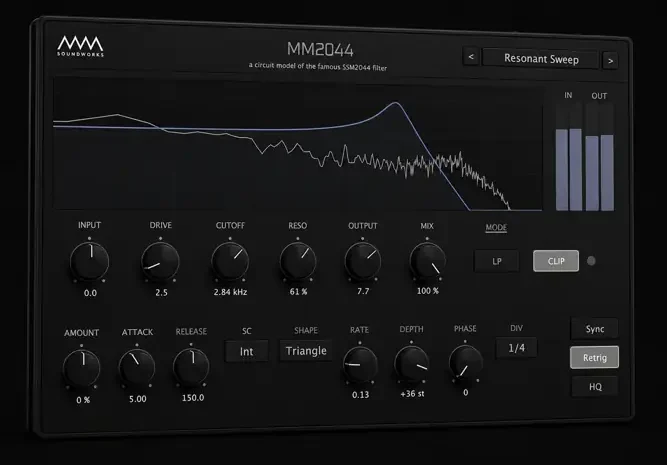The width and height of the screenshot is (667, 465).
Task: Go to next preset with > arrow
Action: point(610,61)
